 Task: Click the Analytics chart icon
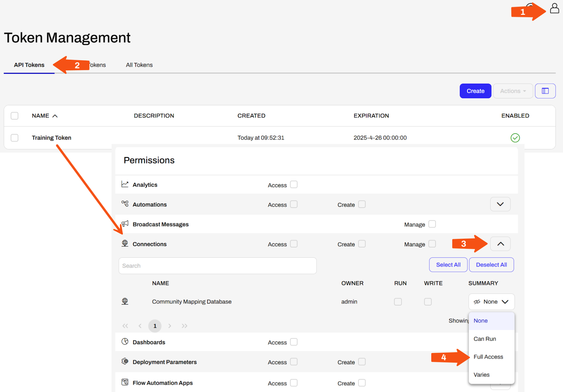tap(125, 184)
